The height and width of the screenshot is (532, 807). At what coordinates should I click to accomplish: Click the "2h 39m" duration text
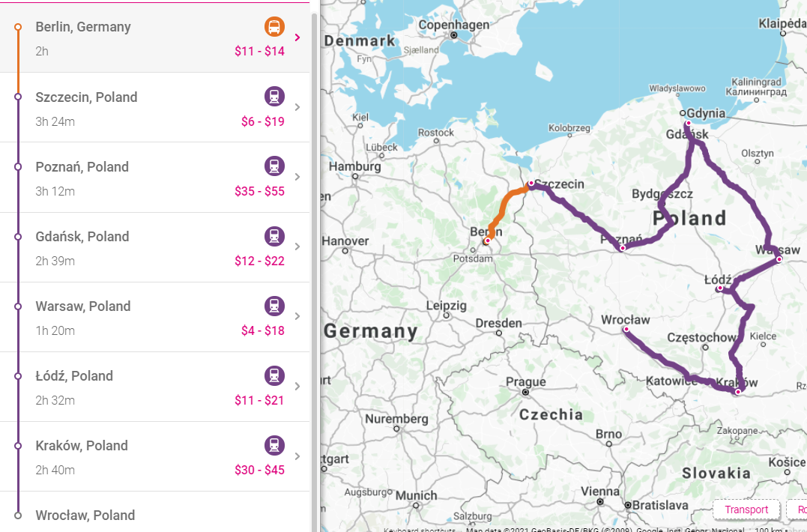click(x=55, y=261)
